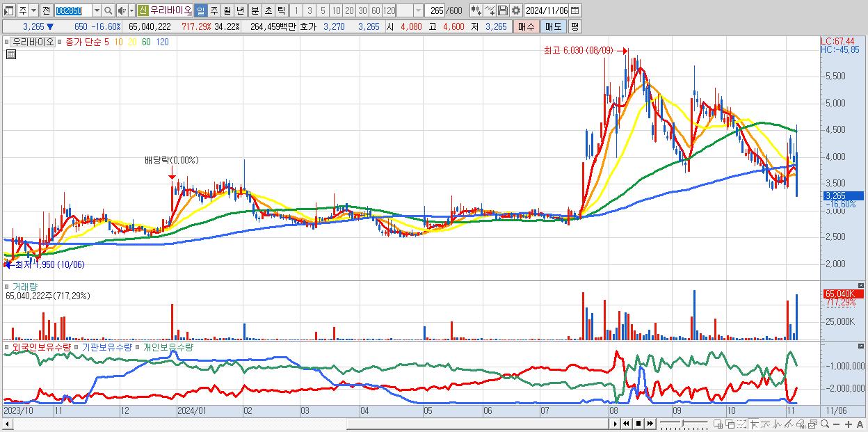Open chart settings gear icon
The height and width of the screenshot is (432, 868).
point(516,10)
